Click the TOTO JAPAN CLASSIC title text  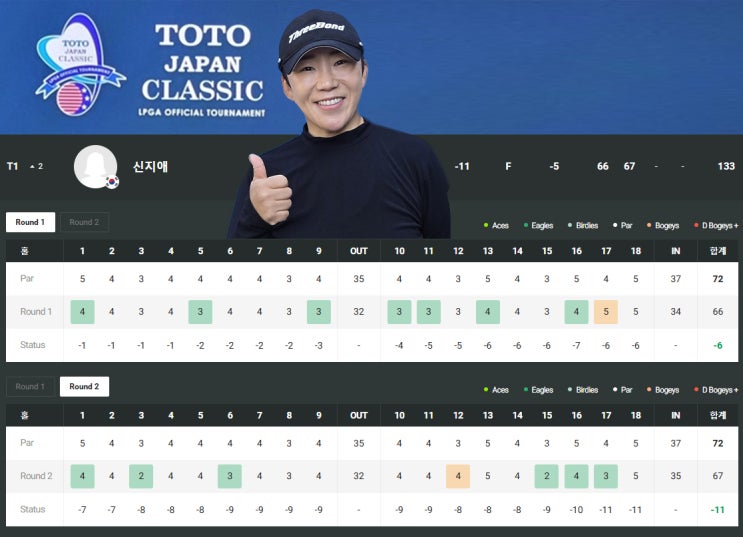point(203,63)
